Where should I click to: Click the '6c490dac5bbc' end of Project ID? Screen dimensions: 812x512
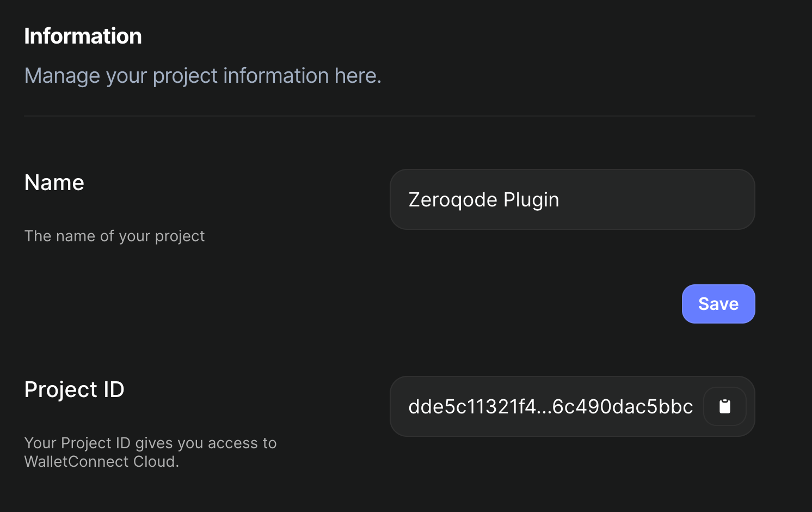(623, 407)
